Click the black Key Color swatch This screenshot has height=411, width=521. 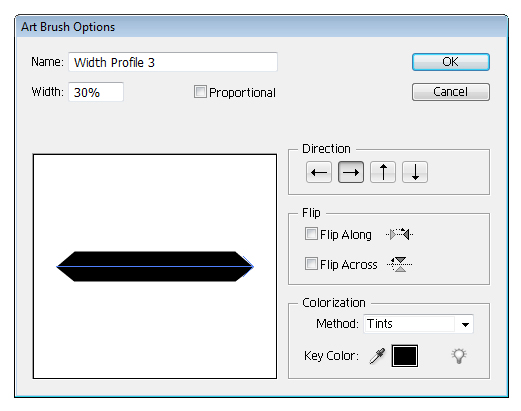[405, 356]
